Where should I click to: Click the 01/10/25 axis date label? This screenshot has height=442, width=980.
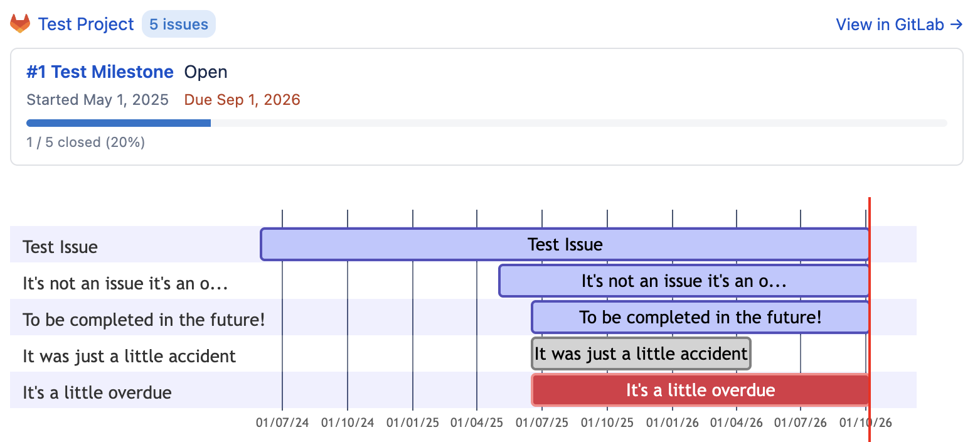pos(607,423)
